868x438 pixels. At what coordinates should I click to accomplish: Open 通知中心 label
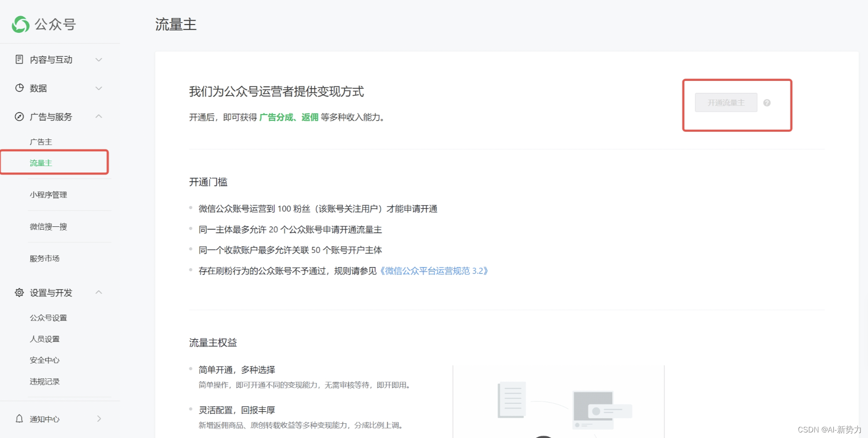tap(45, 419)
